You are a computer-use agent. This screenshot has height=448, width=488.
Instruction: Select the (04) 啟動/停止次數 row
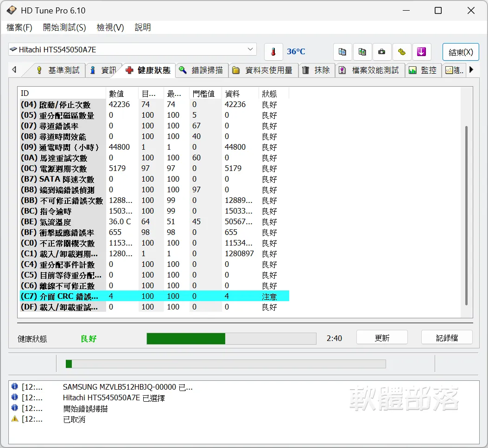point(154,105)
